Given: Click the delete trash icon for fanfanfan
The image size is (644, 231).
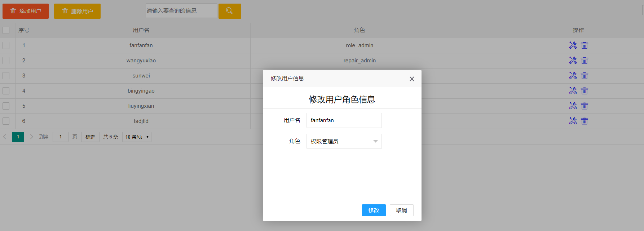Looking at the screenshot, I should pyautogui.click(x=585, y=45).
